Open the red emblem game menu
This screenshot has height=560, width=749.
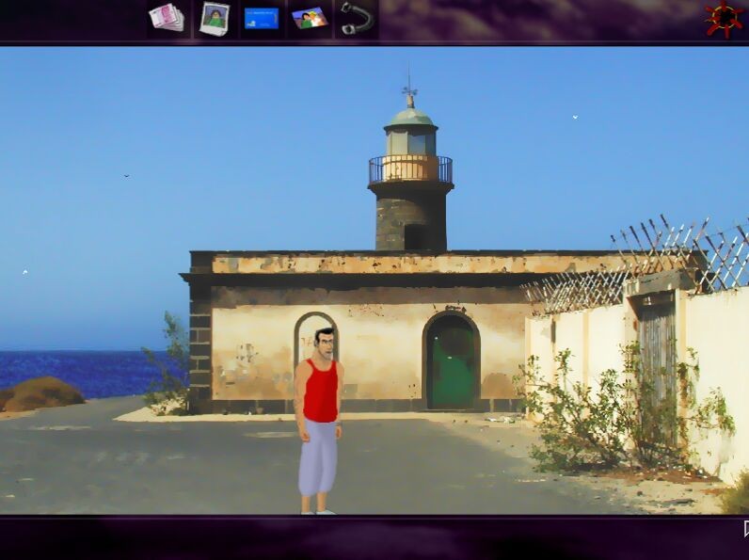tap(724, 19)
